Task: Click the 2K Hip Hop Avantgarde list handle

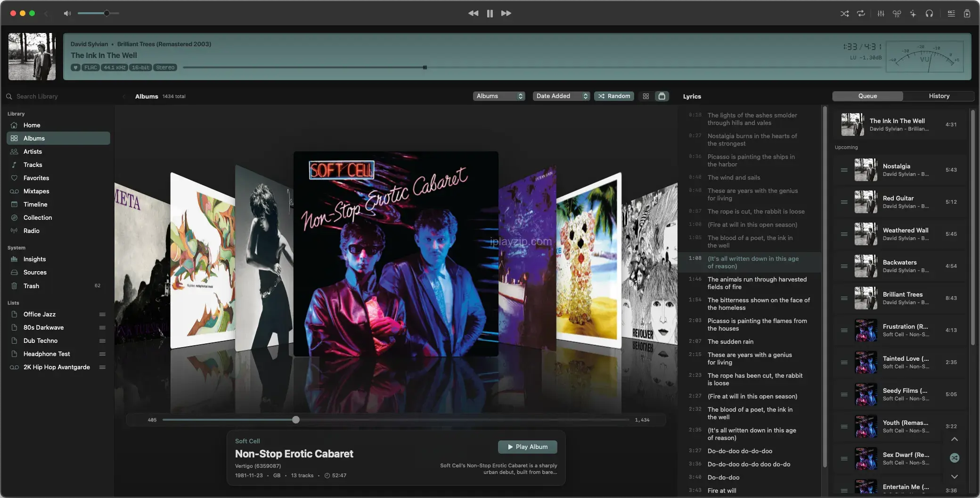Action: (x=102, y=367)
